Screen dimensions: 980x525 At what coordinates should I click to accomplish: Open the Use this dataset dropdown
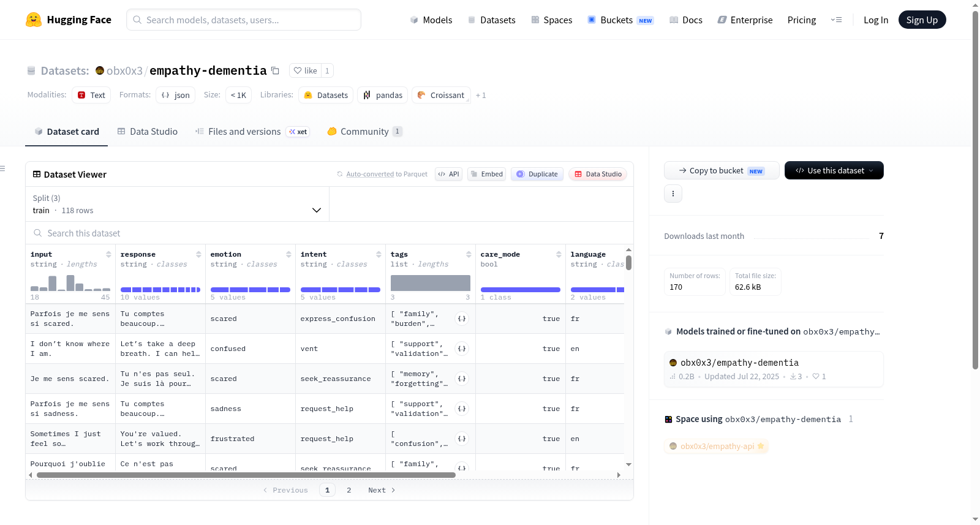pos(834,170)
